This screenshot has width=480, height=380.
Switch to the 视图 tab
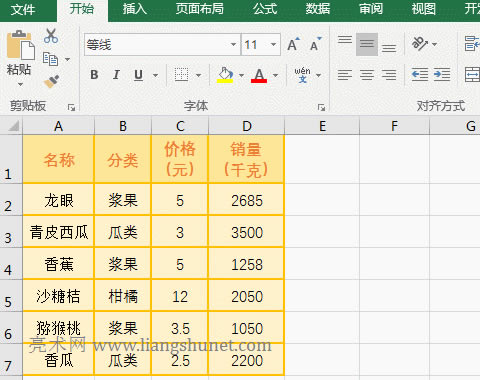(x=423, y=9)
